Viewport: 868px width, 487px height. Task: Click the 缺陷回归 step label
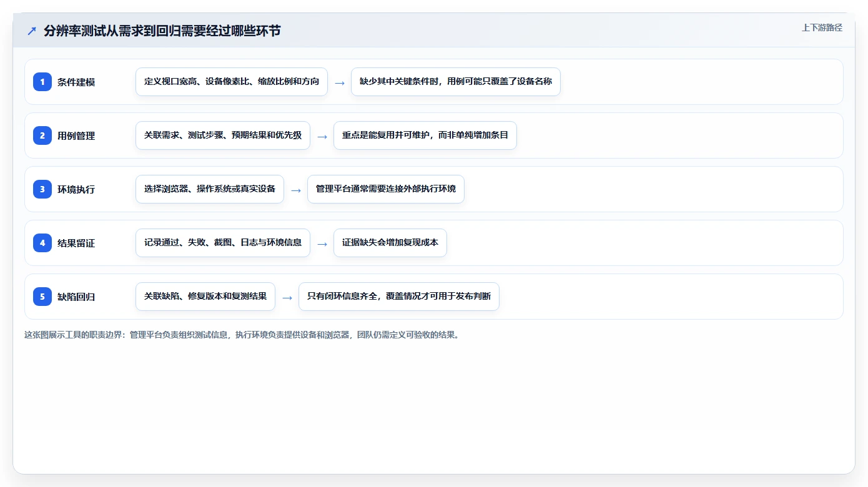coord(76,297)
